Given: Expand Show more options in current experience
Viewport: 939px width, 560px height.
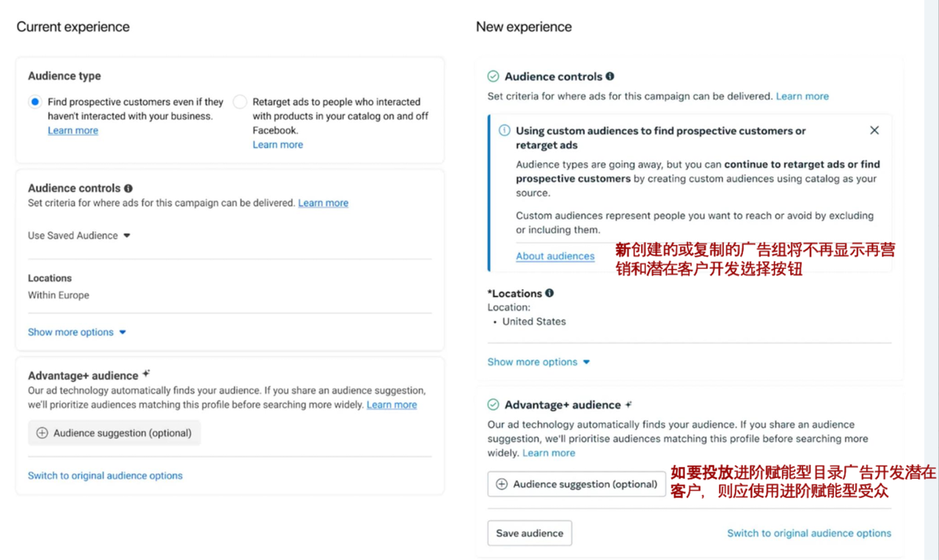Looking at the screenshot, I should tap(77, 332).
